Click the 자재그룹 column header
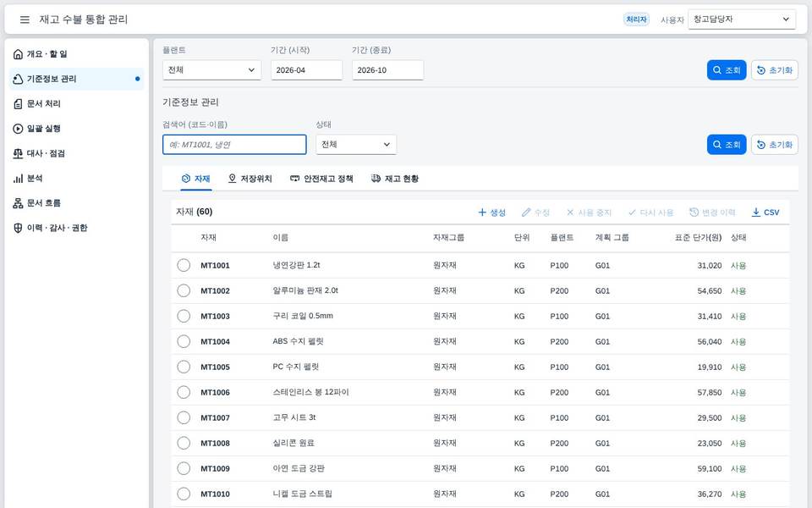The width and height of the screenshot is (812, 508). click(448, 238)
